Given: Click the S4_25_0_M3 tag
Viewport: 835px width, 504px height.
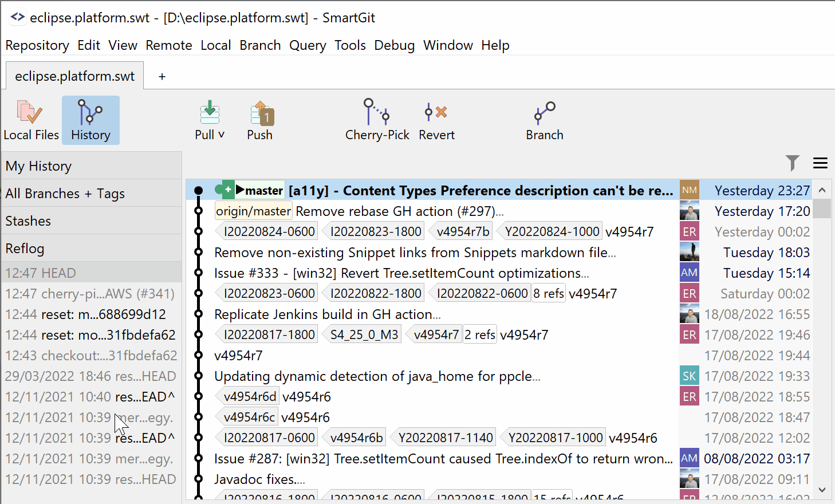Looking at the screenshot, I should [363, 334].
